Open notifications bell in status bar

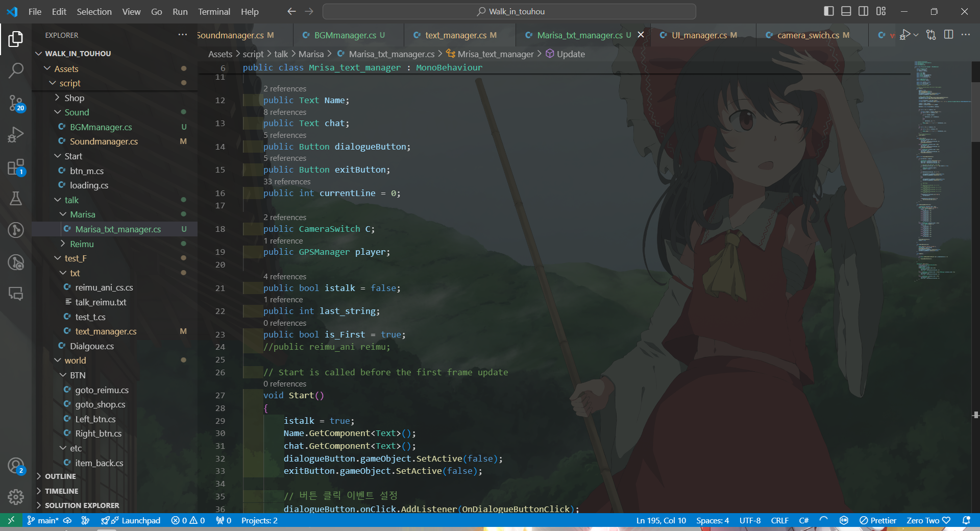pyautogui.click(x=966, y=520)
